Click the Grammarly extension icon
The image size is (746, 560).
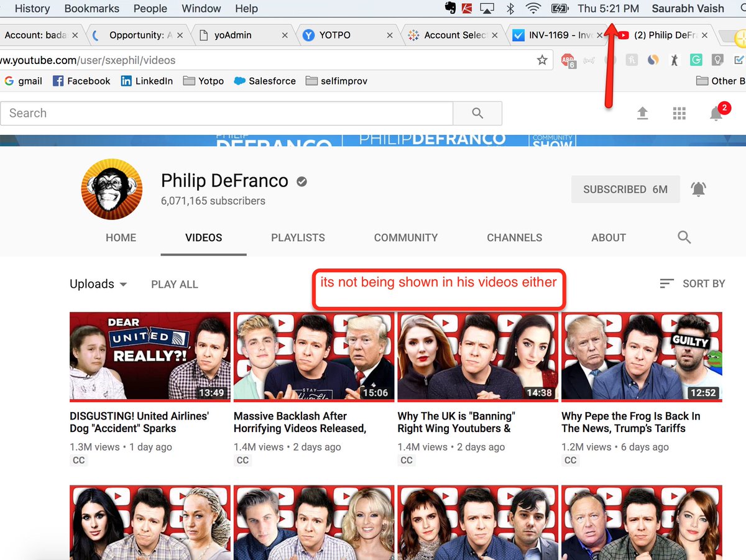(x=697, y=60)
